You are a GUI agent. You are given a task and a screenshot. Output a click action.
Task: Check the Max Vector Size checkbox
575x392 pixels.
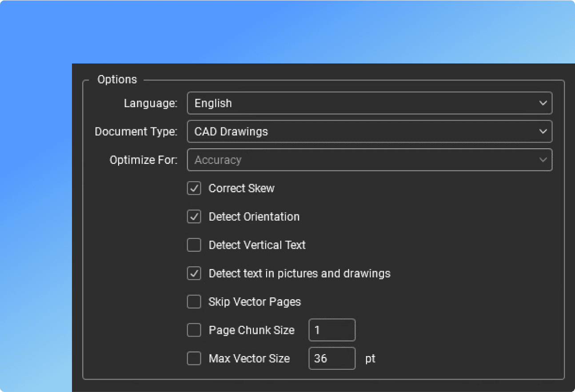(x=194, y=358)
